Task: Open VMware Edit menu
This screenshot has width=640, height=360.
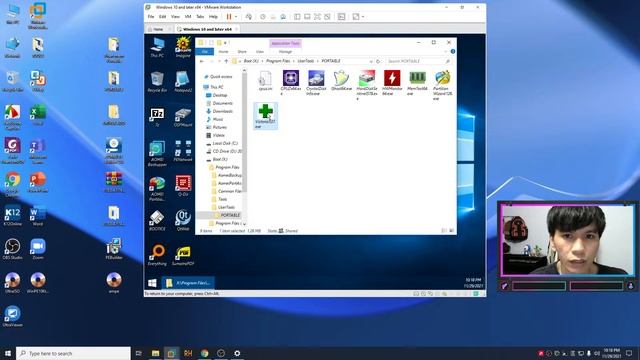Action: coord(162,17)
